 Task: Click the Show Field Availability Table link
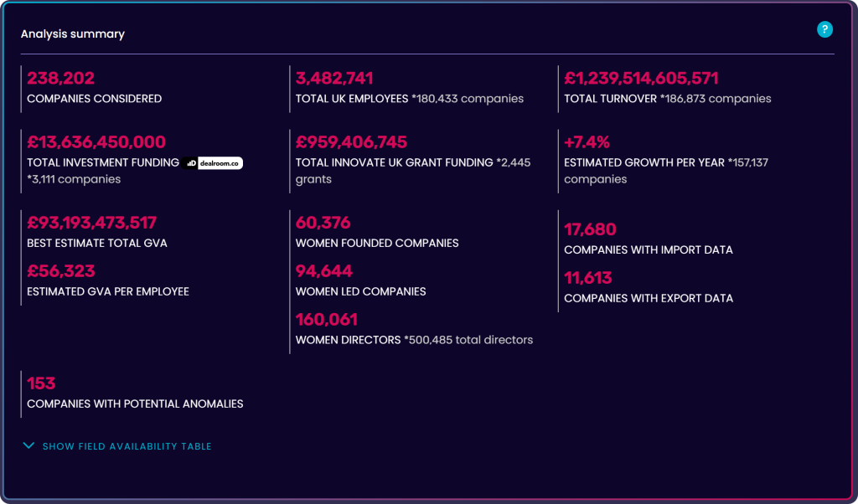tap(127, 446)
